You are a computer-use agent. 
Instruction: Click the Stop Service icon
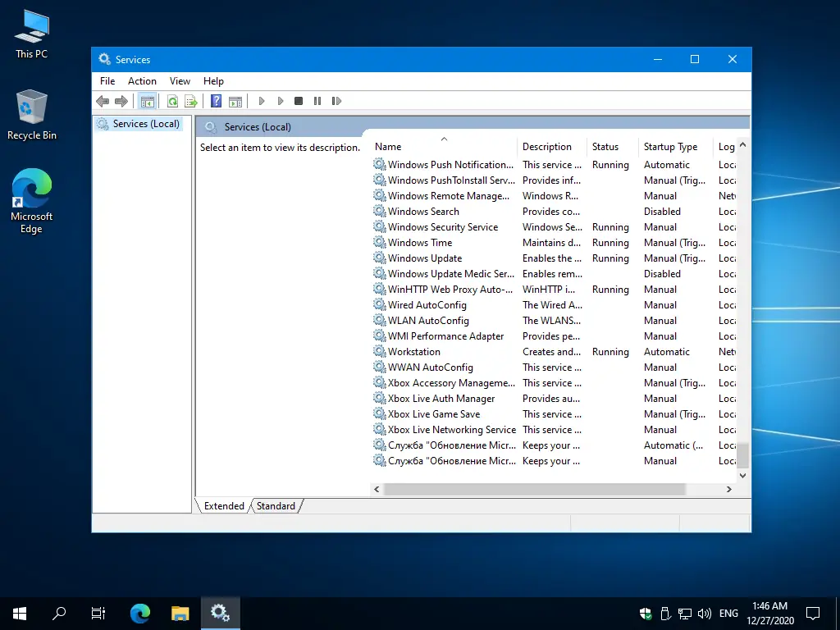(x=299, y=100)
